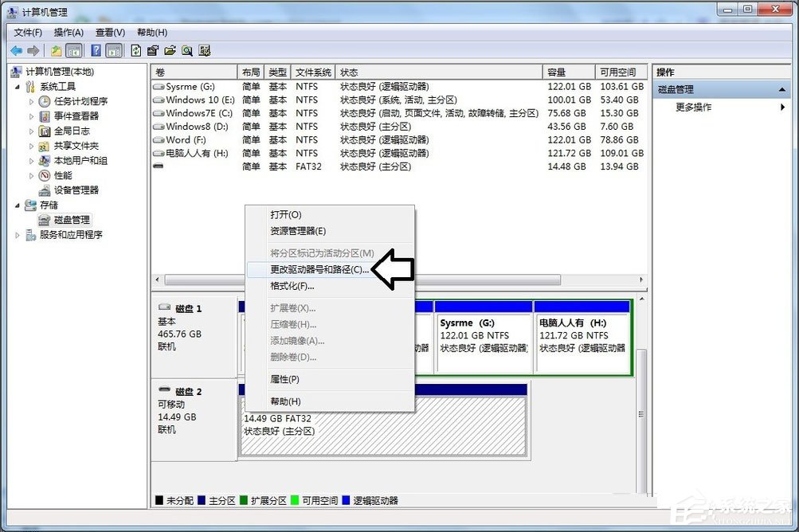The image size is (799, 532).
Task: Toggle the Action pane toolbar icon
Action: (x=116, y=49)
